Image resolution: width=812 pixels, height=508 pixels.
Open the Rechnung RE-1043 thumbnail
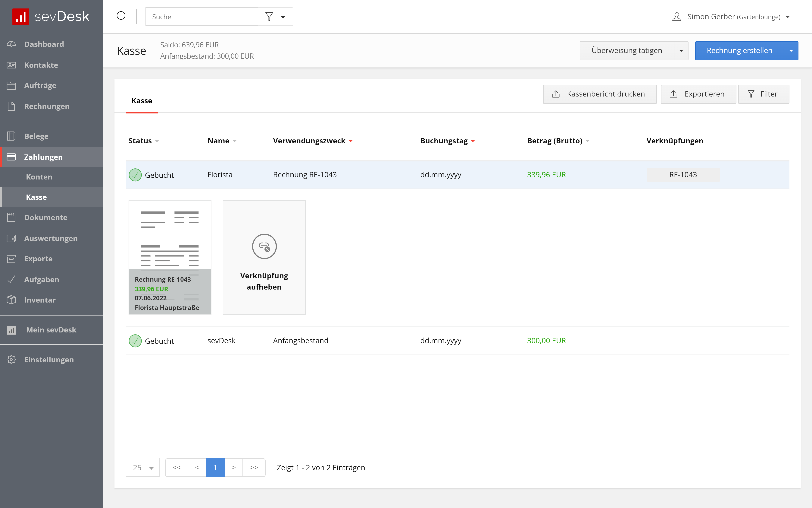tap(170, 258)
